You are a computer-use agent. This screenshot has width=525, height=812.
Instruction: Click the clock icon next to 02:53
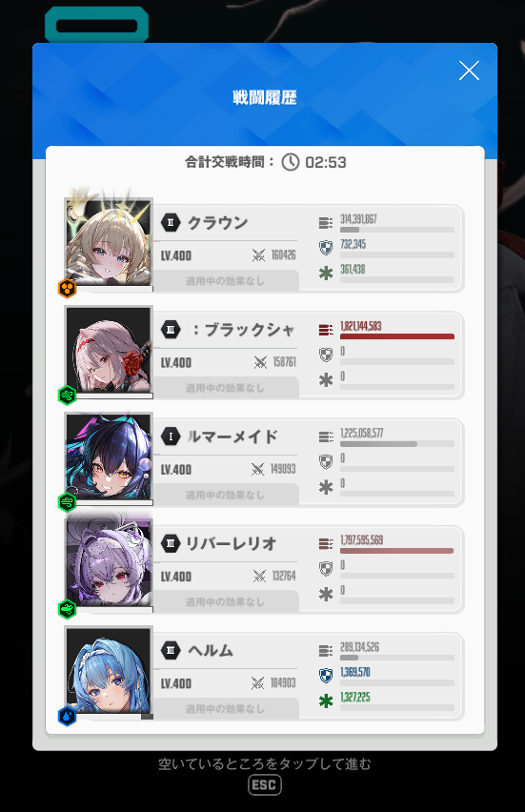click(x=291, y=162)
